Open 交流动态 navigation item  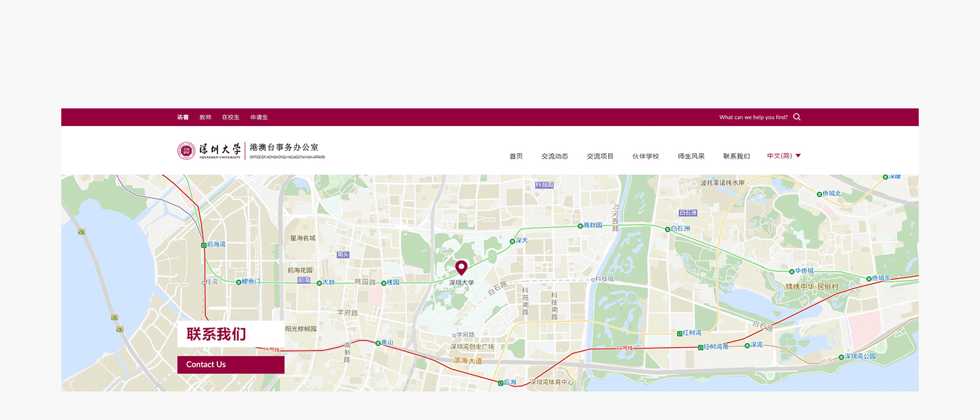[555, 156]
